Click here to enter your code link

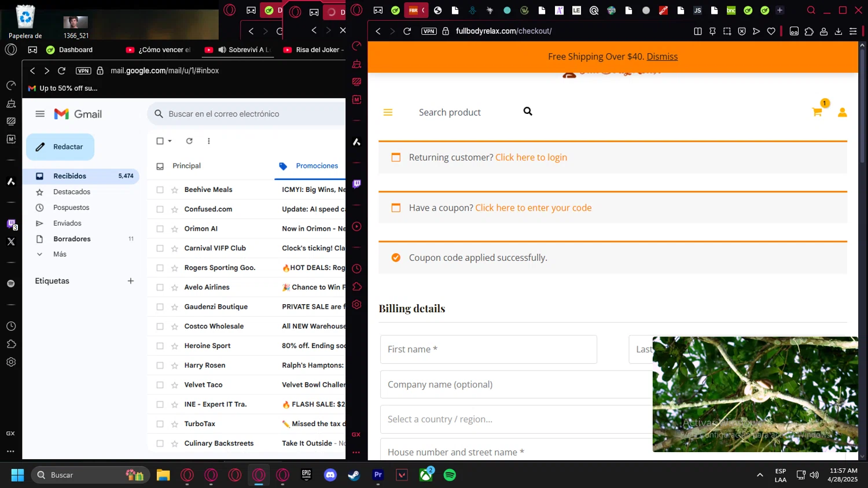(x=533, y=208)
